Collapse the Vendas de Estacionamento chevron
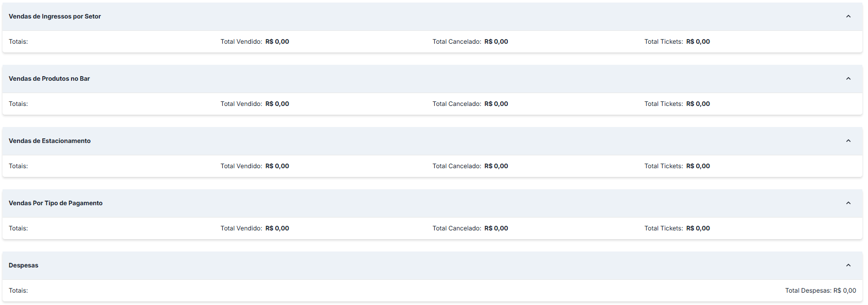 [848, 141]
